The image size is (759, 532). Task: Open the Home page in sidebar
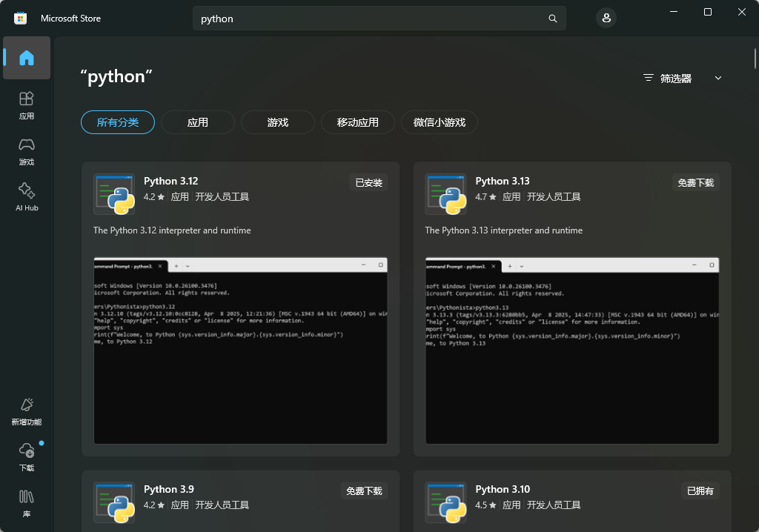point(27,58)
